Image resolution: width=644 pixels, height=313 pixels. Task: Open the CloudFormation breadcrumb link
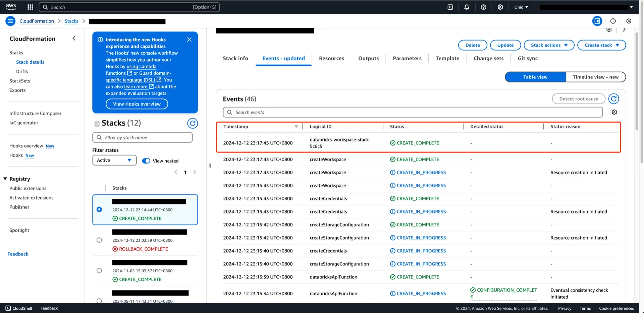[37, 21]
